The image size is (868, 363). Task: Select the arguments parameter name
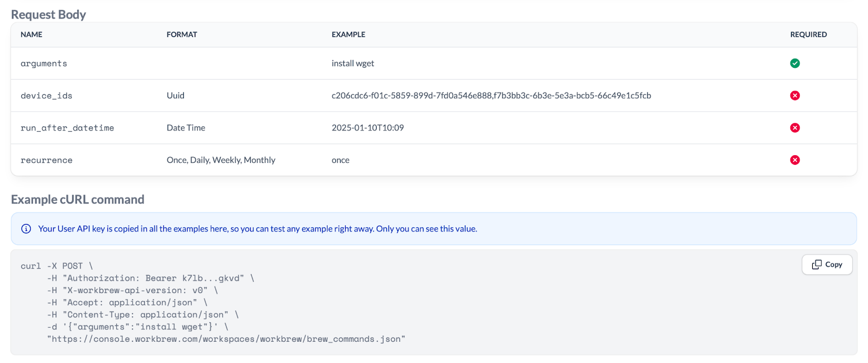[44, 64]
